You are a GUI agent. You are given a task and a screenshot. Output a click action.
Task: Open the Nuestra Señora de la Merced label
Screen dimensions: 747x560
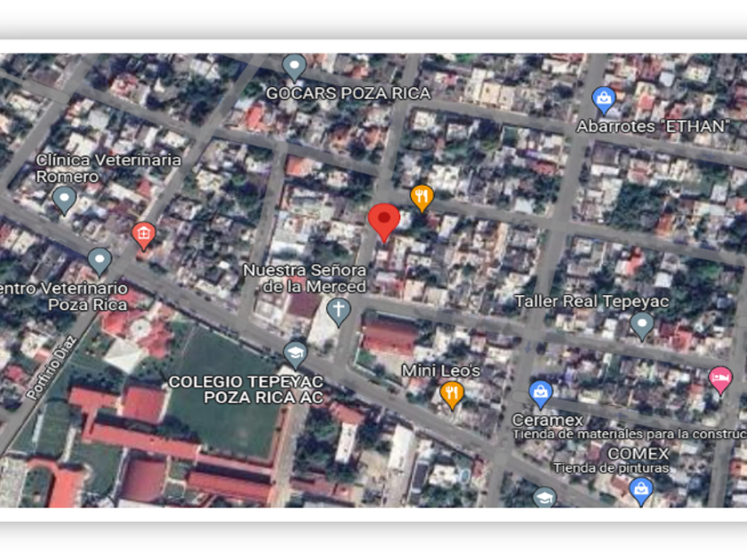click(x=305, y=278)
